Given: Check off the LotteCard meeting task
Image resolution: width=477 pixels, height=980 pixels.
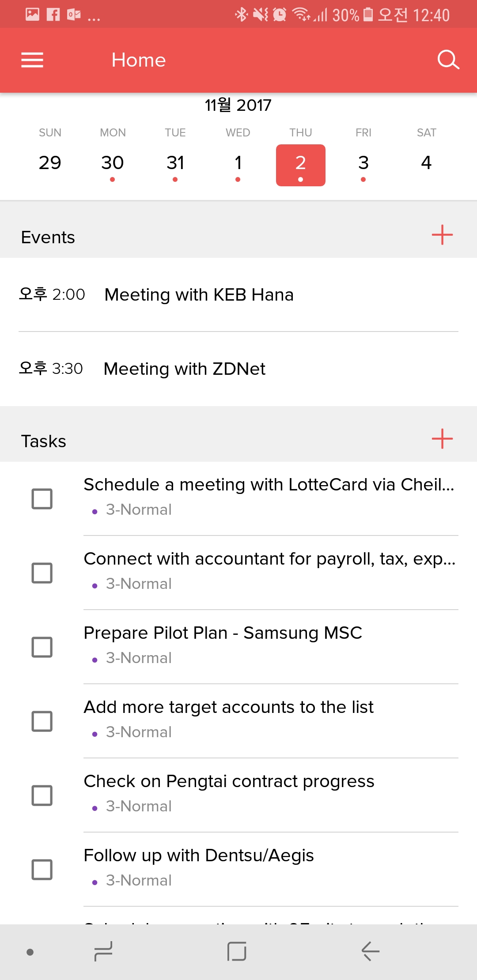Looking at the screenshot, I should pyautogui.click(x=42, y=499).
